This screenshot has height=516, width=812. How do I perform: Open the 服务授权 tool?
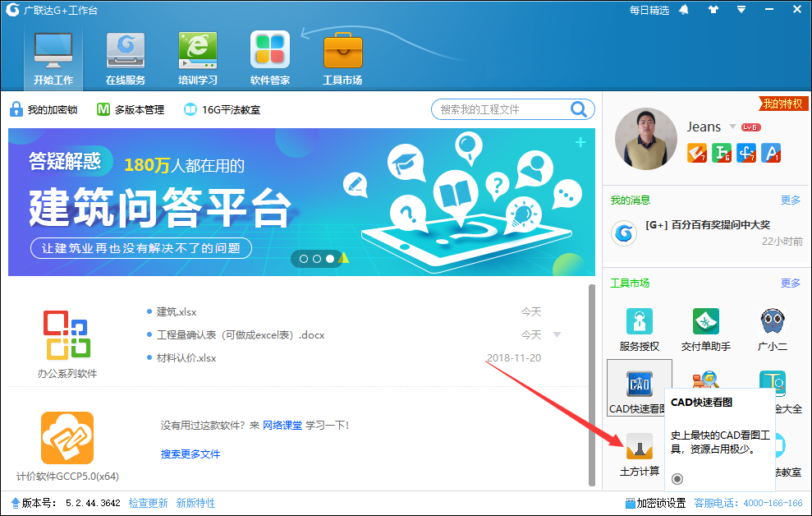639,329
